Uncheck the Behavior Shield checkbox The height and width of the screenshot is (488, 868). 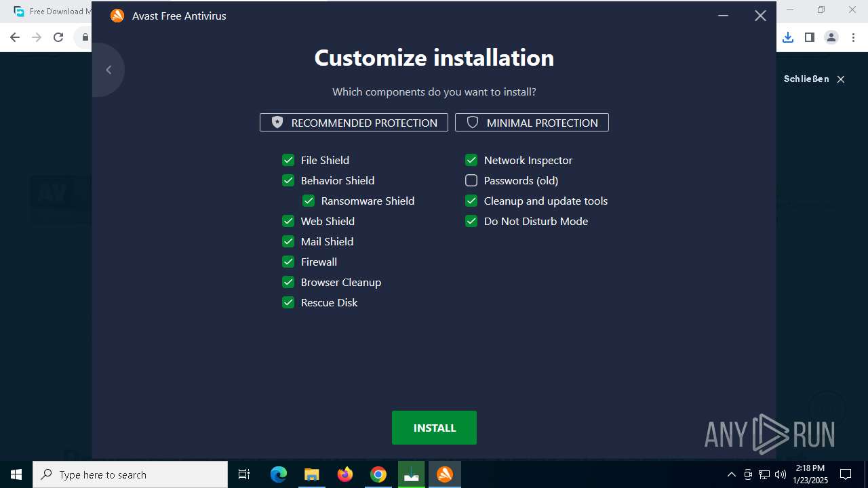288,180
